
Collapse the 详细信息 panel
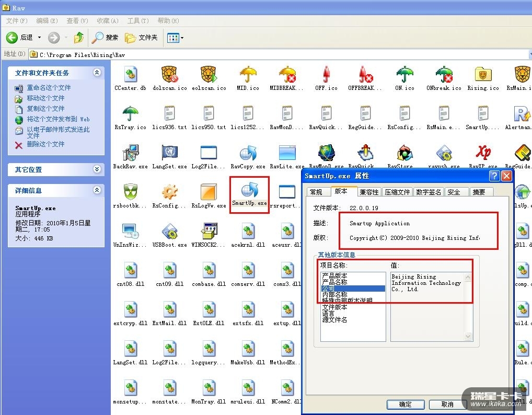(97, 190)
